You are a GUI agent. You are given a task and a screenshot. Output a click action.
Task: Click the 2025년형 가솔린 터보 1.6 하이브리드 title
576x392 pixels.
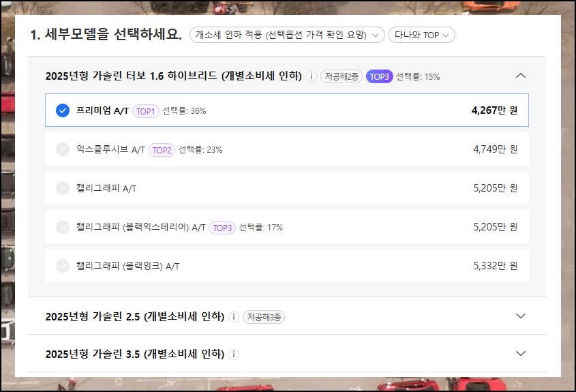click(x=173, y=76)
